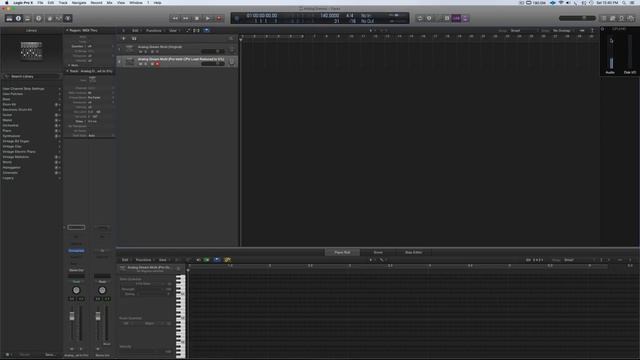Click the Rewind transport button
Viewport: 640px width, 360px height.
click(175, 18)
